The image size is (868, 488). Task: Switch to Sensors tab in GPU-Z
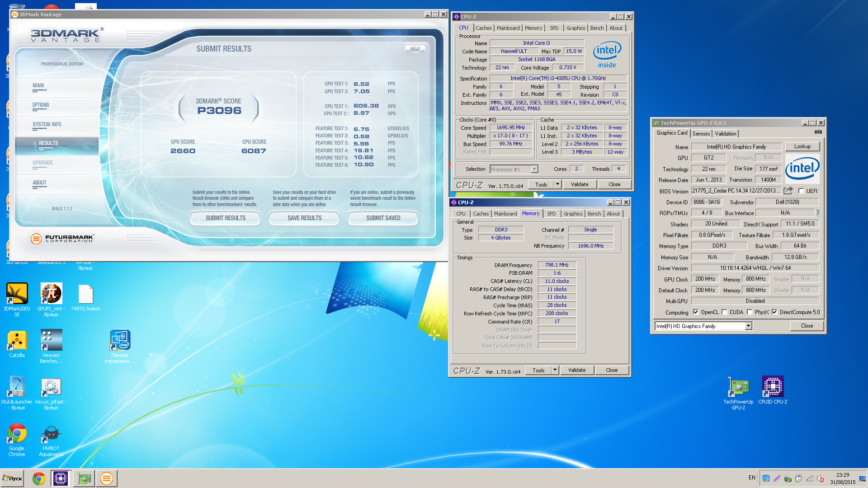click(x=701, y=133)
